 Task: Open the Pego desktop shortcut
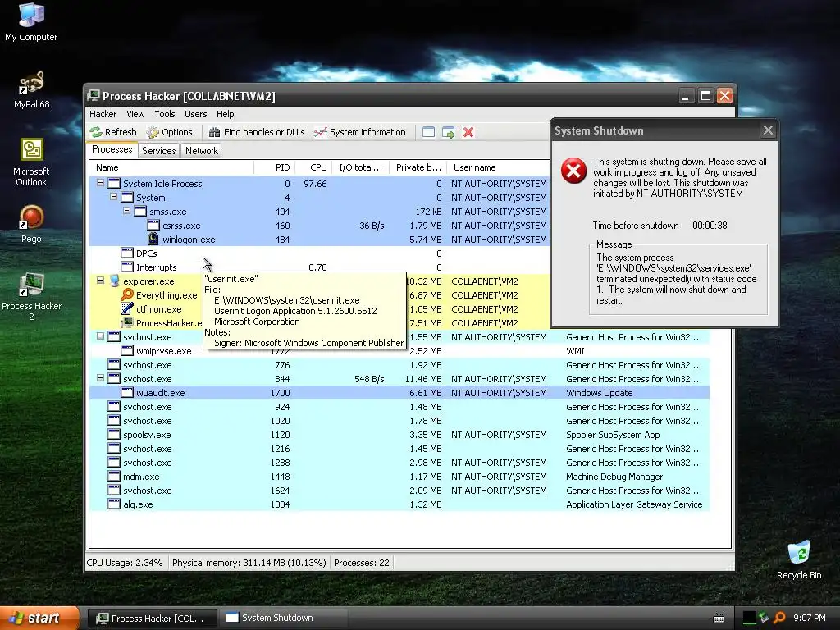[31, 224]
